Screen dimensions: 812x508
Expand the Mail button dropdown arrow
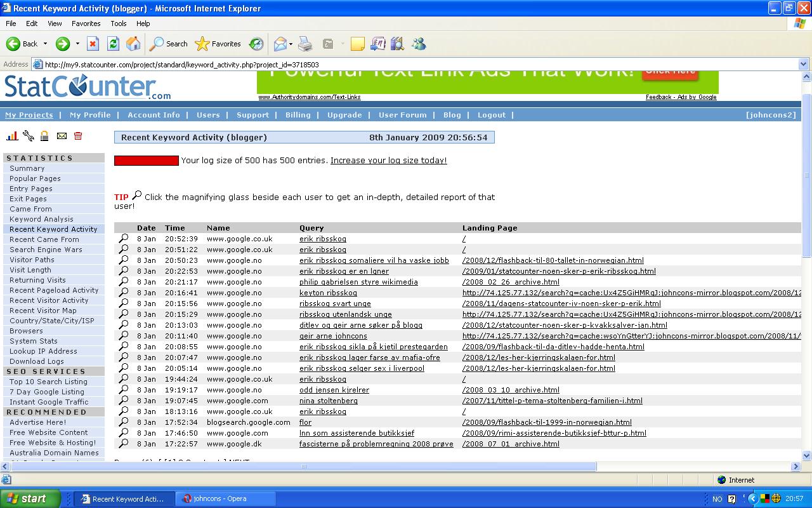pos(291,44)
